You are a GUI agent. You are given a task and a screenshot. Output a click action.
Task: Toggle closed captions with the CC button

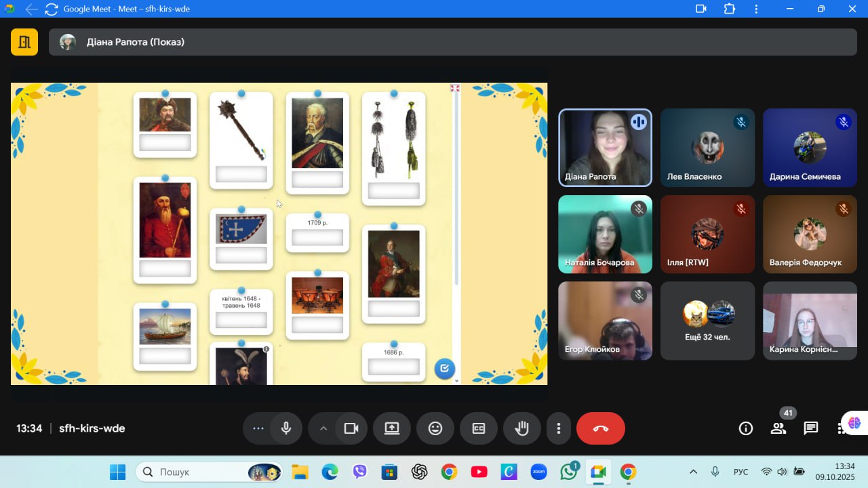click(479, 428)
